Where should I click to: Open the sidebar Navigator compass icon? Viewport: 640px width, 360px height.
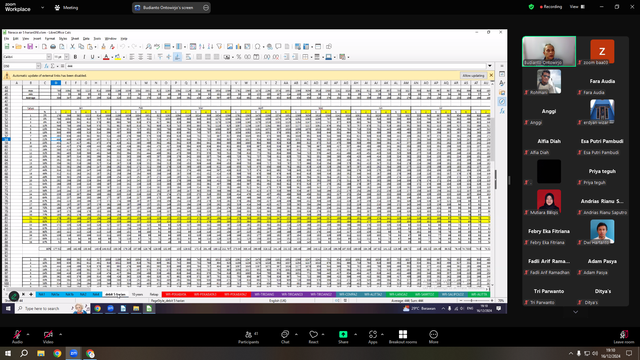(502, 102)
